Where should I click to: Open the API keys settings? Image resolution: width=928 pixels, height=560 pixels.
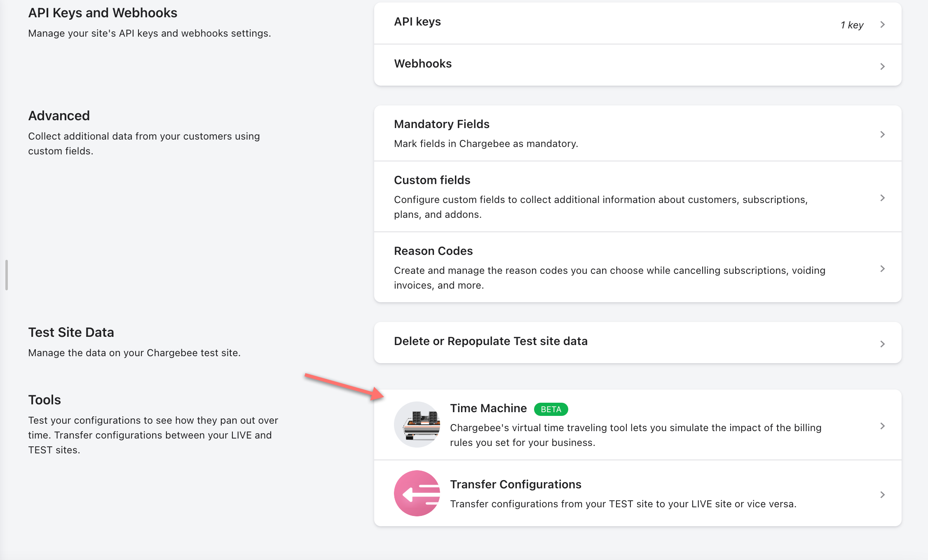(417, 22)
